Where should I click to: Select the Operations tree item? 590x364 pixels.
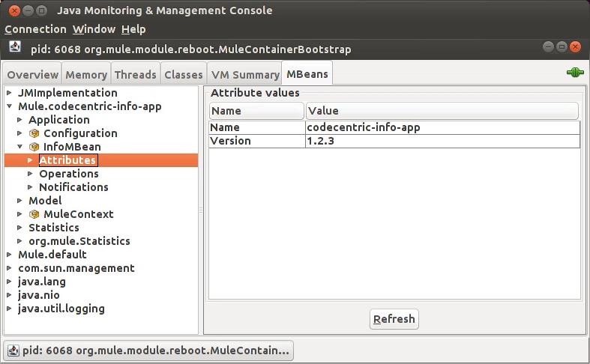point(68,174)
